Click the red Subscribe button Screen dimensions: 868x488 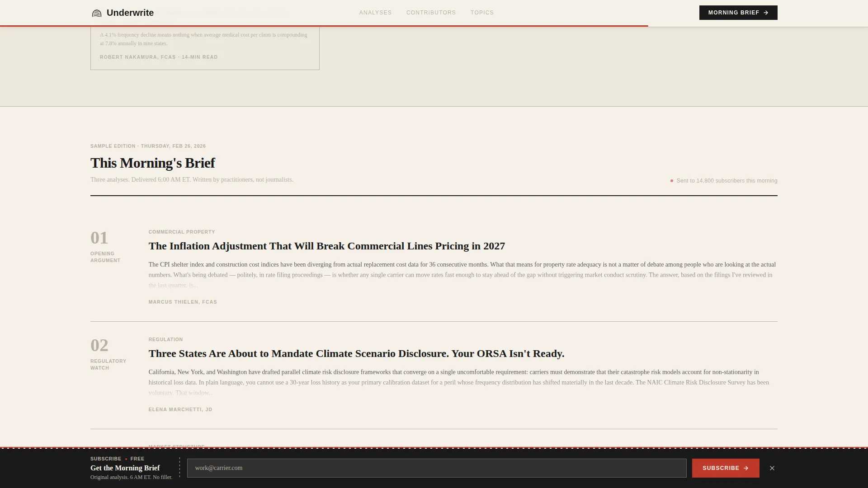click(726, 468)
